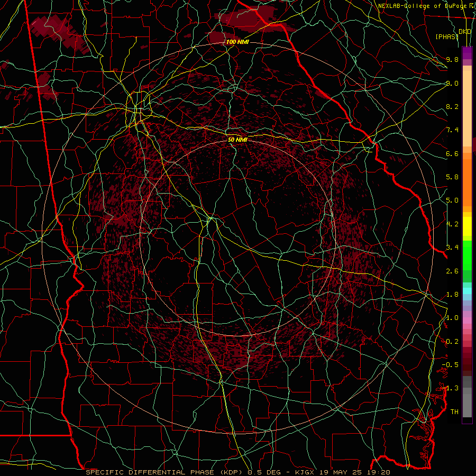Select the 1.0 value on the scale

(452, 318)
